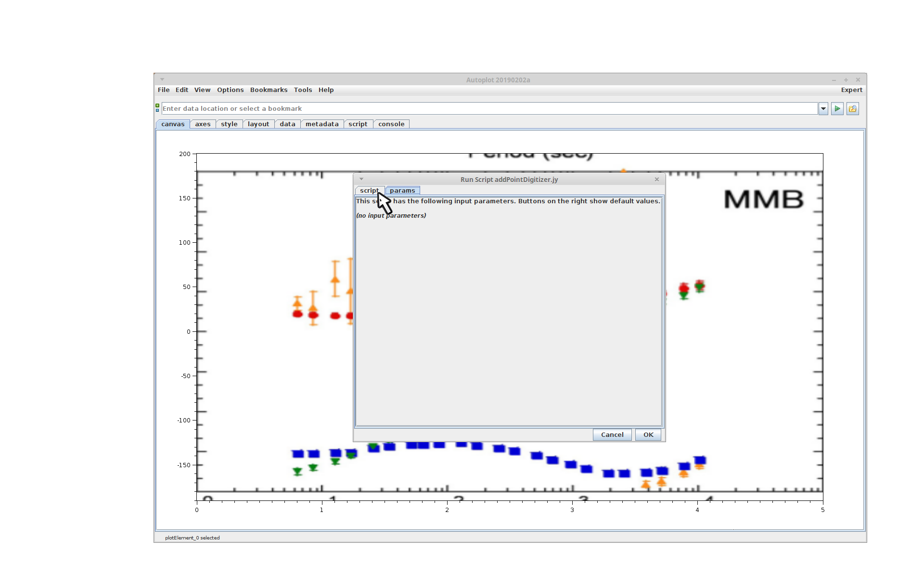Image resolution: width=924 pixels, height=578 pixels.
Task: Click the green play button beside address bar
Action: [x=837, y=109]
